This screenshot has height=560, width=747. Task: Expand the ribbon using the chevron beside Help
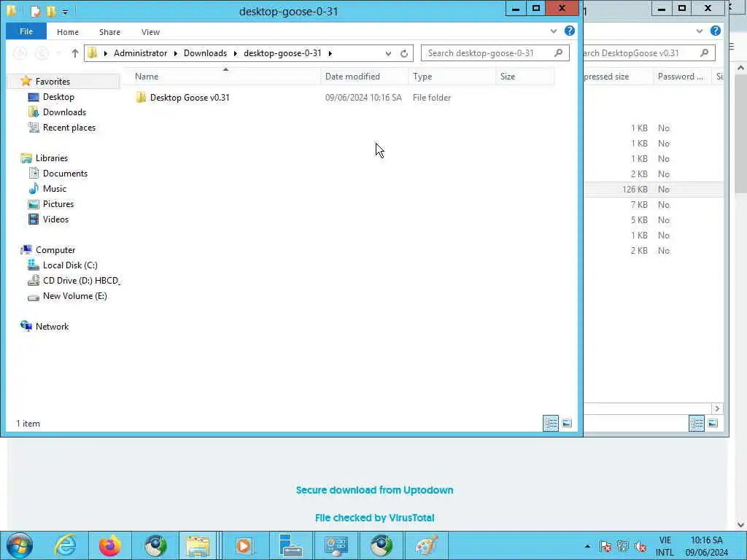point(553,31)
